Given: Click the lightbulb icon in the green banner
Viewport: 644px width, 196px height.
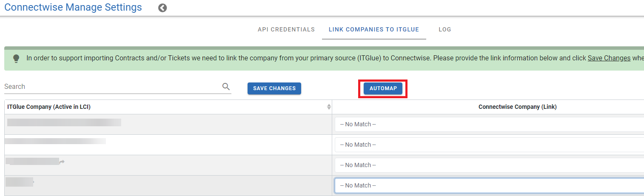Looking at the screenshot, I should coord(16,58).
